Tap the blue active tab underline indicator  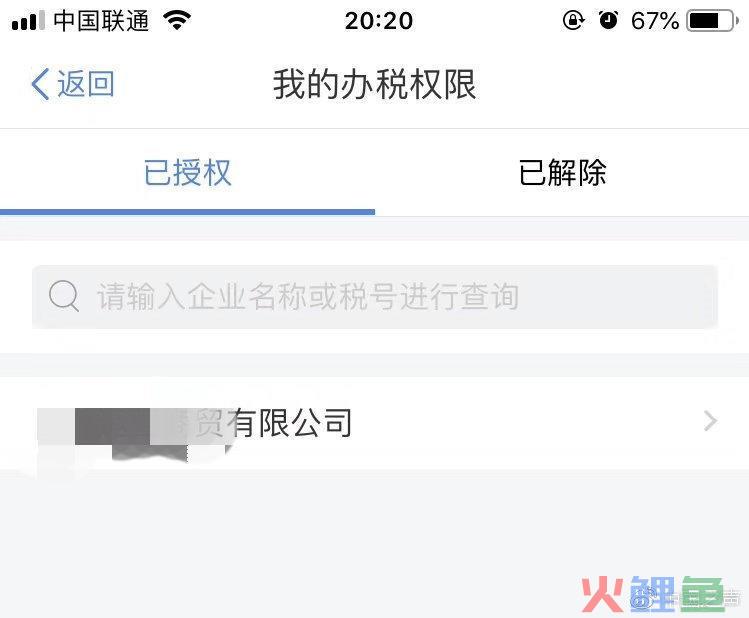(187, 212)
